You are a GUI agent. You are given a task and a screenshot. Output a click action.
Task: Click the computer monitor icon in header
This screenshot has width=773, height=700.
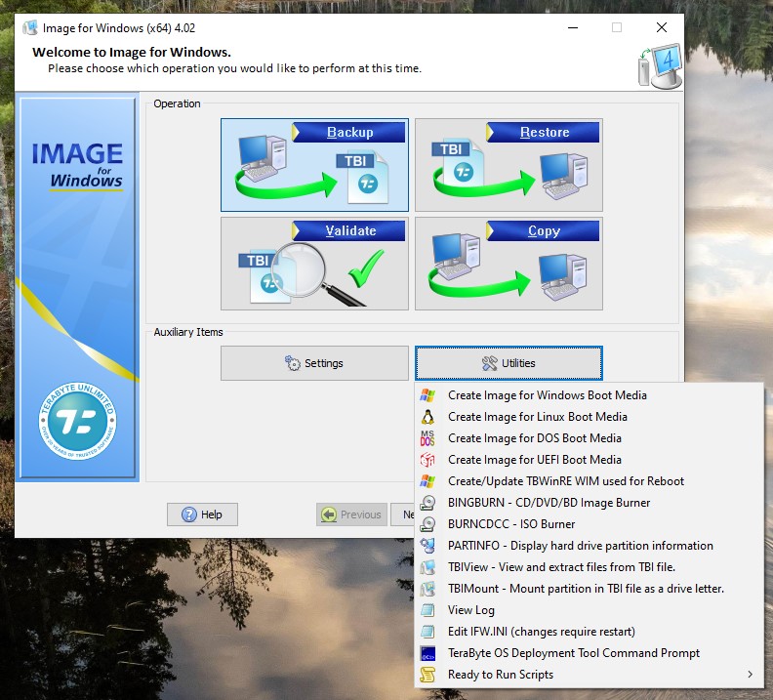tap(661, 66)
